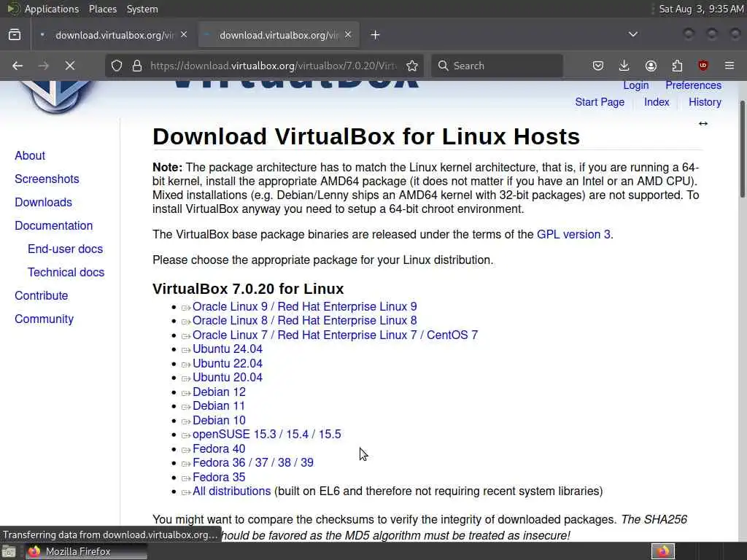747x560 pixels.
Task: Focus the URL address bar
Action: tap(273, 66)
